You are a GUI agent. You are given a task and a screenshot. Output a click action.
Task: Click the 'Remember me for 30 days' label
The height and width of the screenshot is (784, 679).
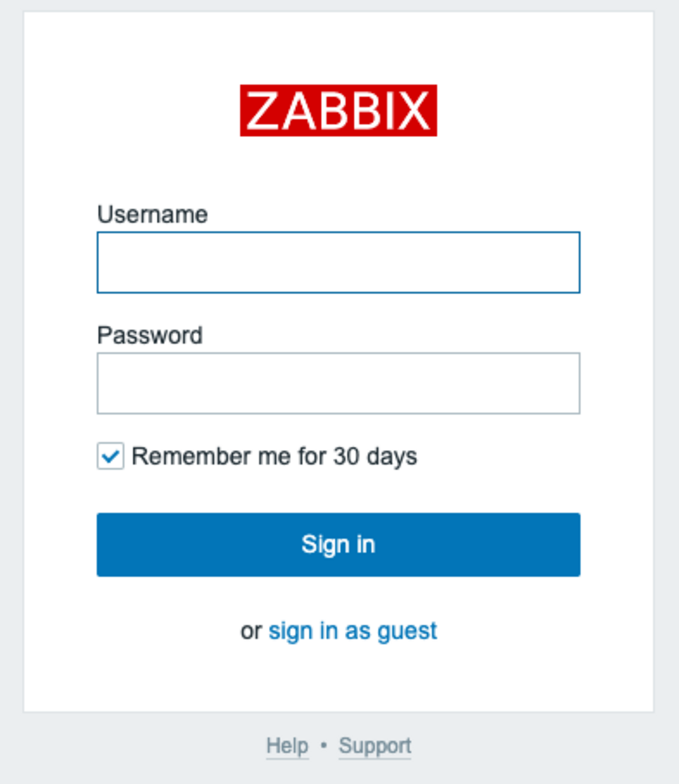274,456
